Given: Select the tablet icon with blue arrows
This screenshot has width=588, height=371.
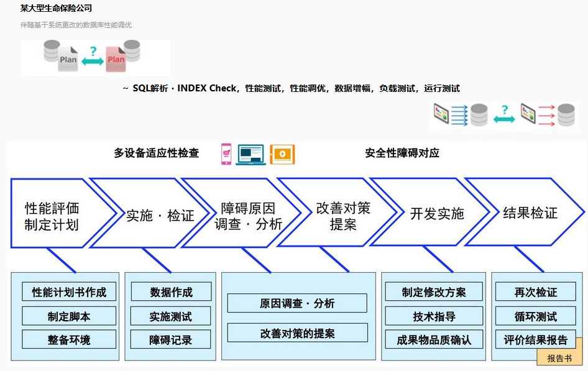Looking at the screenshot, I should [x=442, y=114].
